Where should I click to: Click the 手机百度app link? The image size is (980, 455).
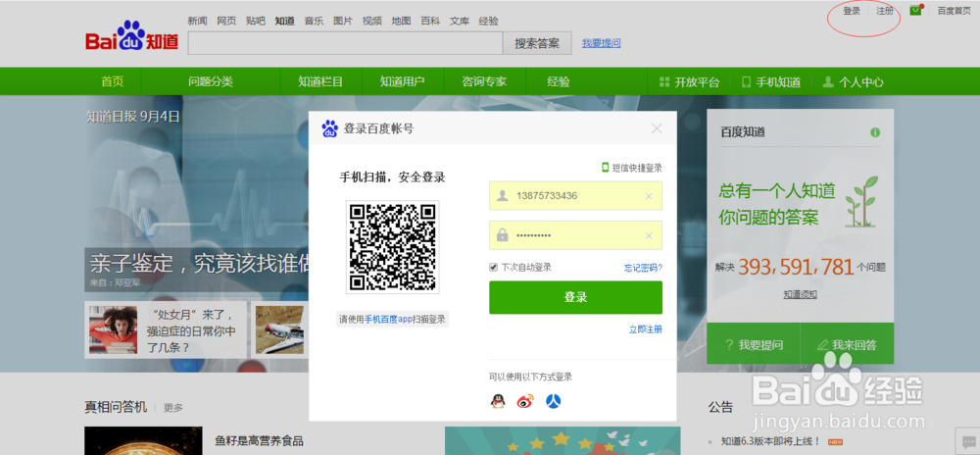(x=388, y=320)
